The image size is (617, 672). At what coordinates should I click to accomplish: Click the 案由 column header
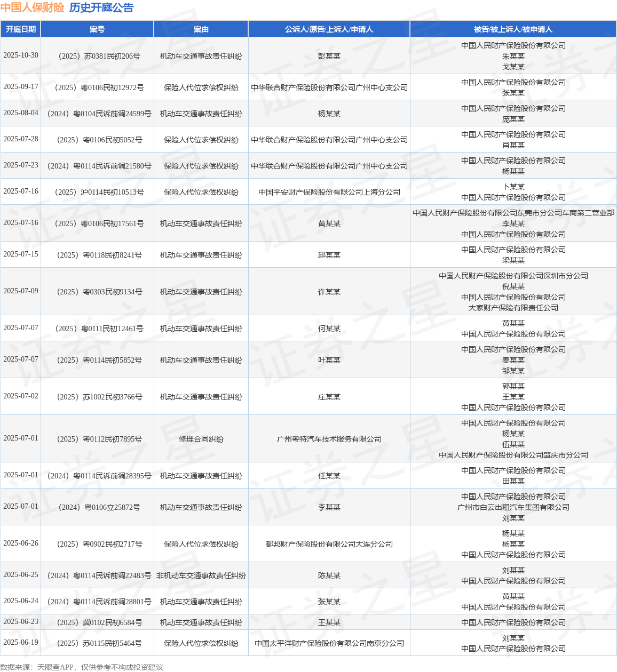coord(201,29)
